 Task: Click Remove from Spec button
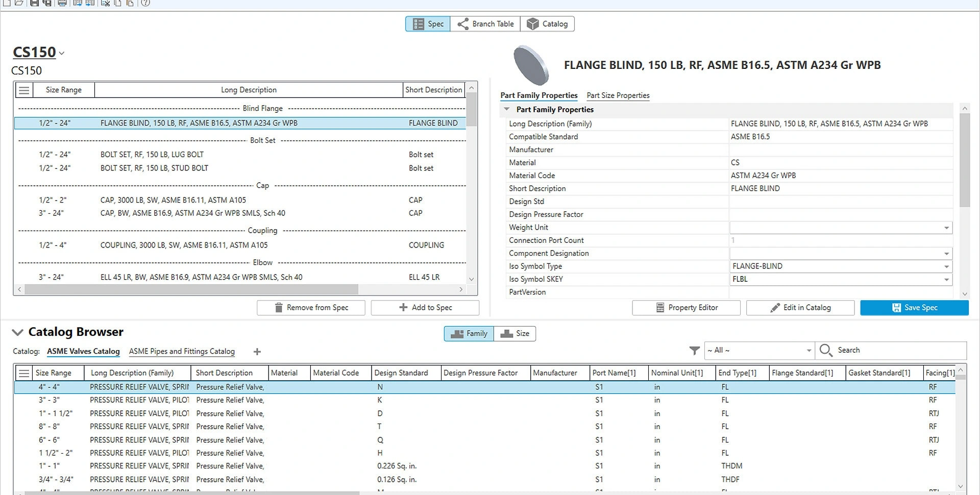[311, 308]
